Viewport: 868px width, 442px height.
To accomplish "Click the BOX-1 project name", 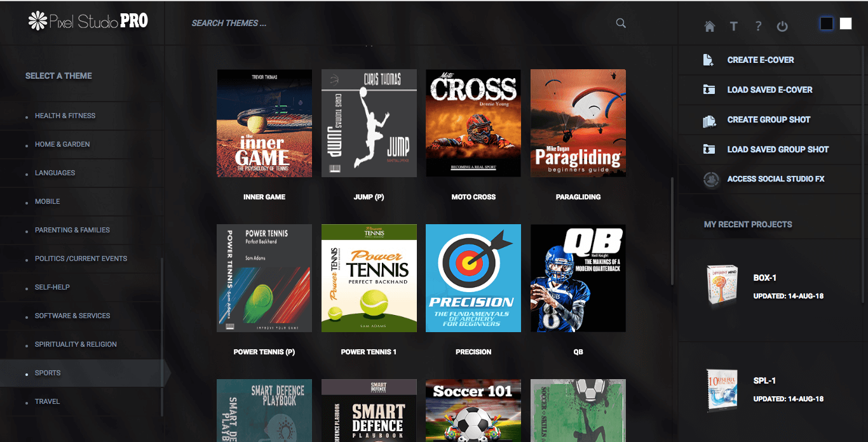I will [x=765, y=278].
